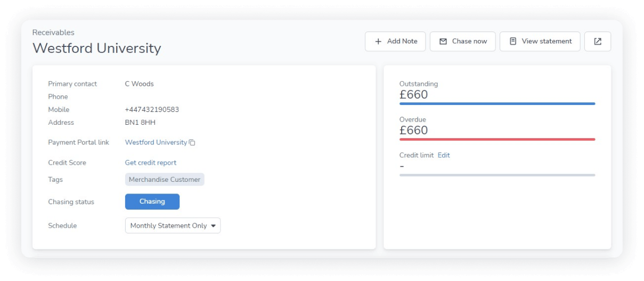
Task: Click the plus icon on Add Note
Action: click(378, 42)
